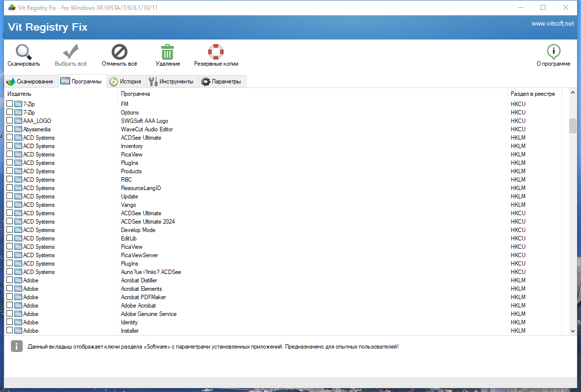Click HKCU in the AAA_LOGO row
This screenshot has height=392, width=581.
coord(518,120)
